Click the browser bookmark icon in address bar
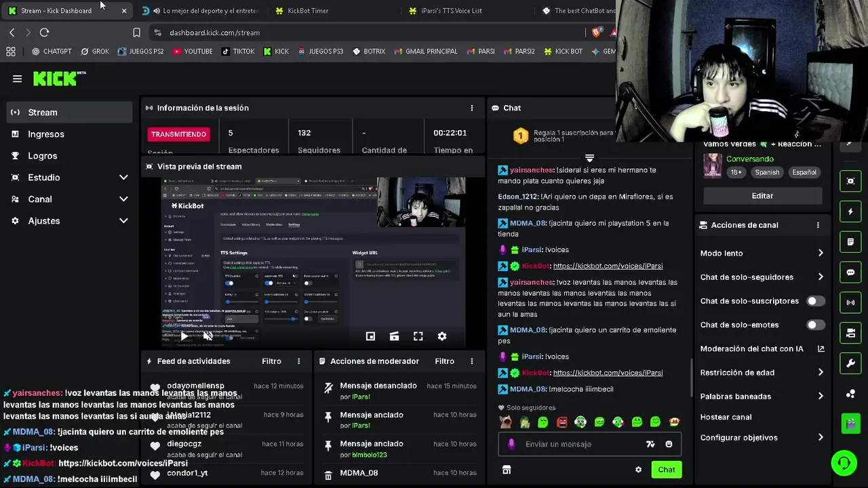The width and height of the screenshot is (868, 488). (136, 33)
